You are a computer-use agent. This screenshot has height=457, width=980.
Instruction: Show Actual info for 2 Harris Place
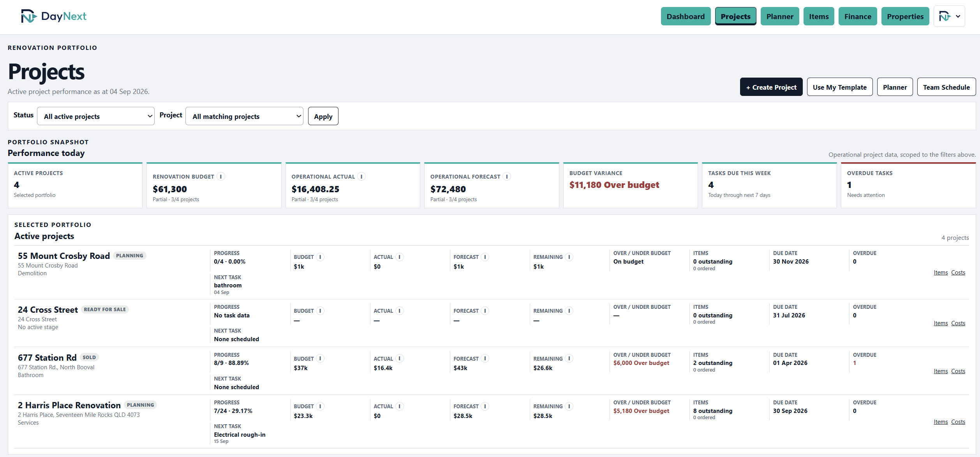pyautogui.click(x=400, y=406)
